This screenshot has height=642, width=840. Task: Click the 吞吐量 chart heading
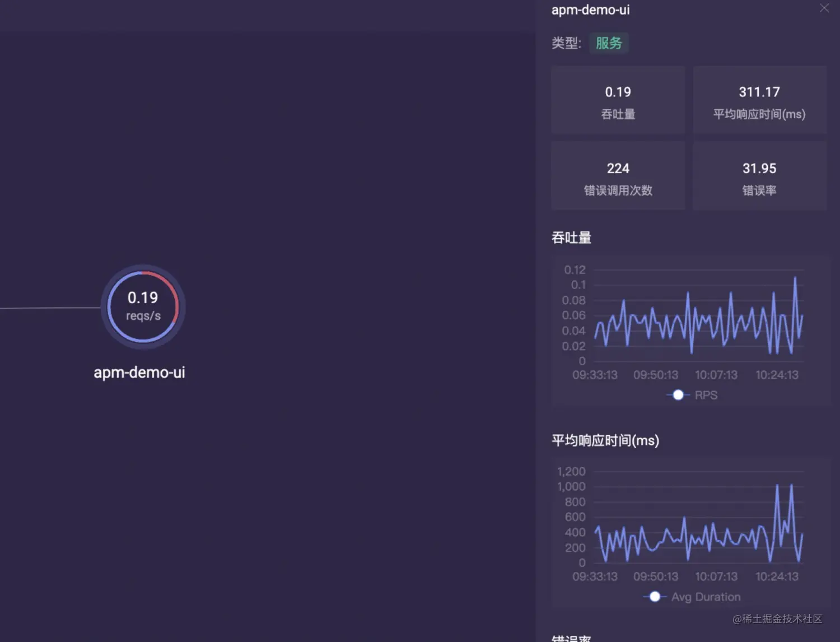click(x=571, y=238)
